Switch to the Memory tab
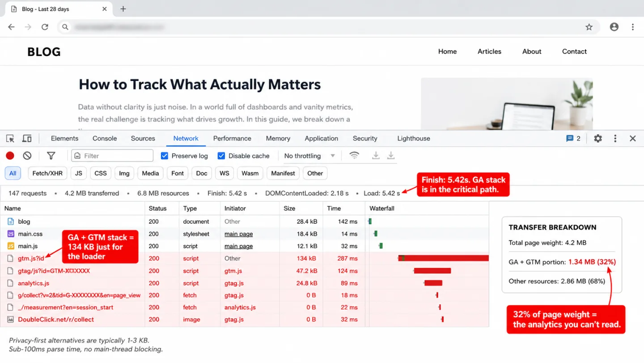 pyautogui.click(x=278, y=139)
